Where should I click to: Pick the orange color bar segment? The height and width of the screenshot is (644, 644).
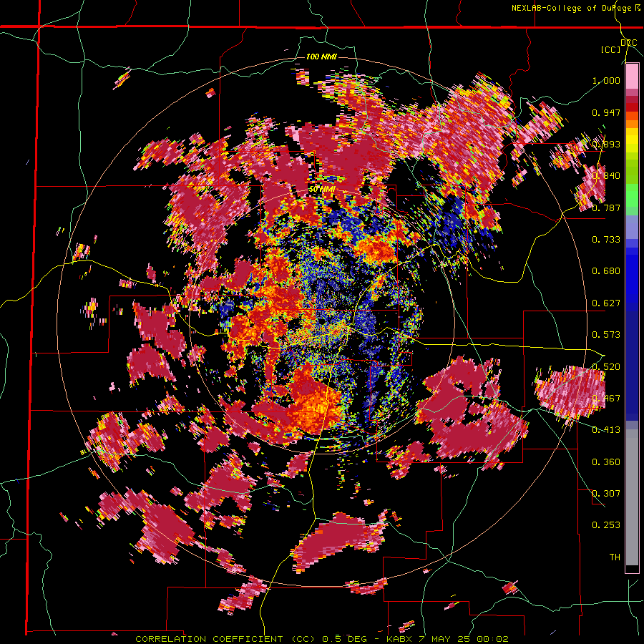point(632,124)
